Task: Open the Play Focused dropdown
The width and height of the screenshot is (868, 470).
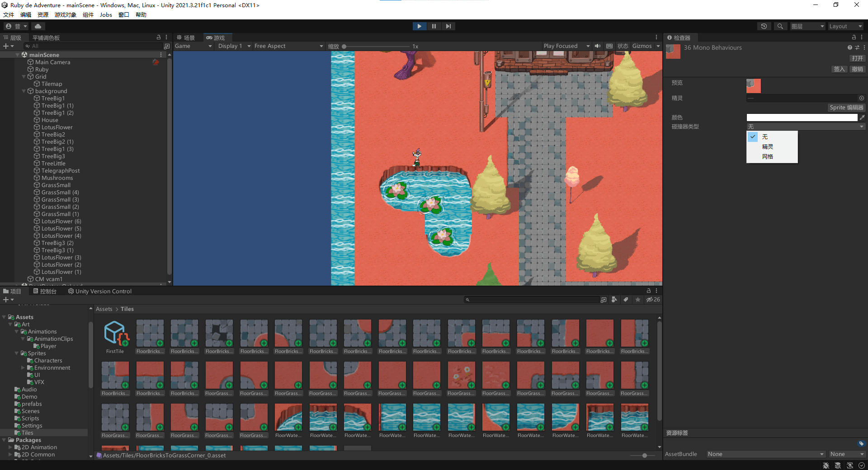Action: click(x=566, y=46)
